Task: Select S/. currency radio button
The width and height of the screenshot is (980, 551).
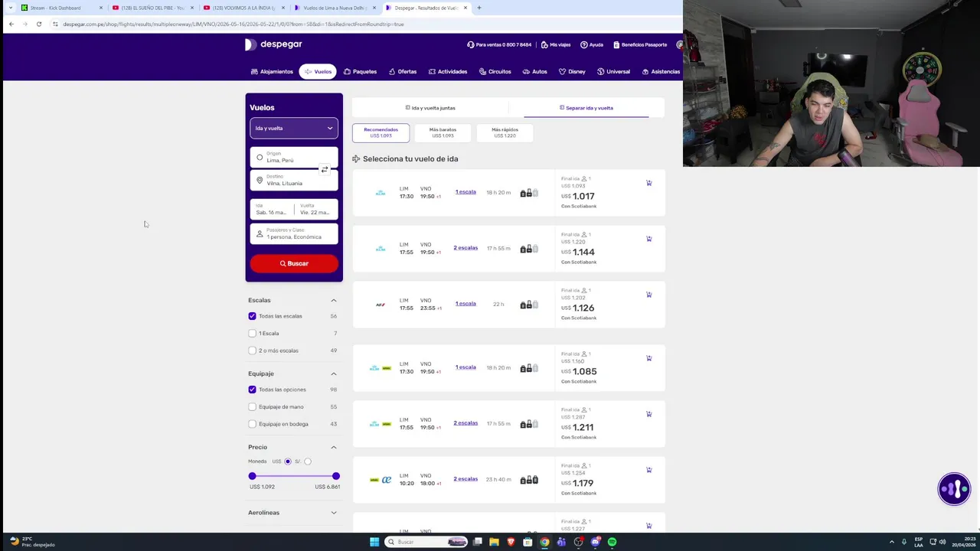Action: [308, 461]
